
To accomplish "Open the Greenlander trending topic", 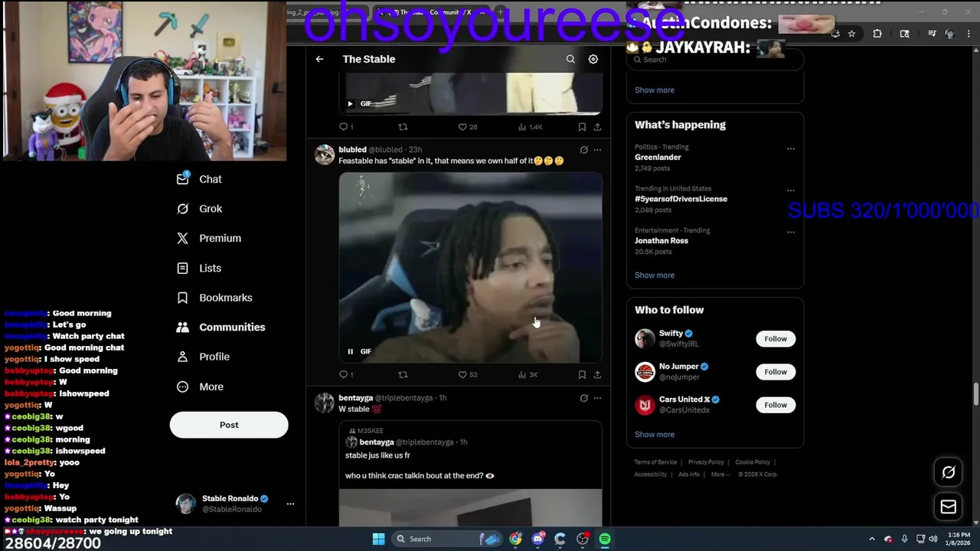I will point(658,157).
